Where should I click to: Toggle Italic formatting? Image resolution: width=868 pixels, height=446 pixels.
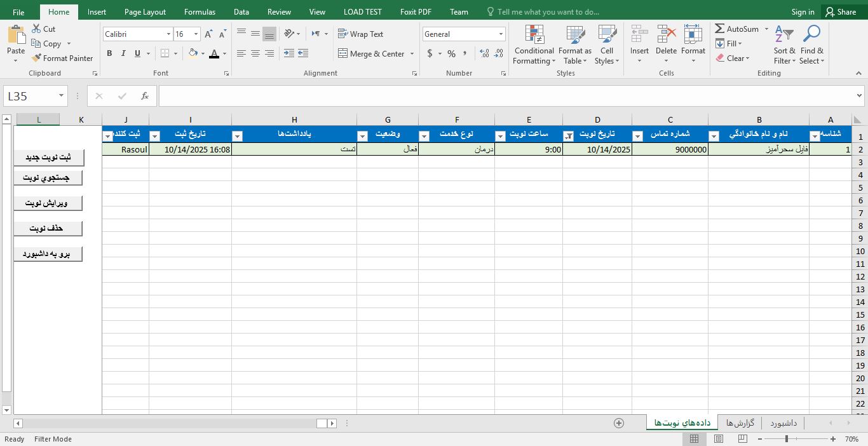(123, 53)
